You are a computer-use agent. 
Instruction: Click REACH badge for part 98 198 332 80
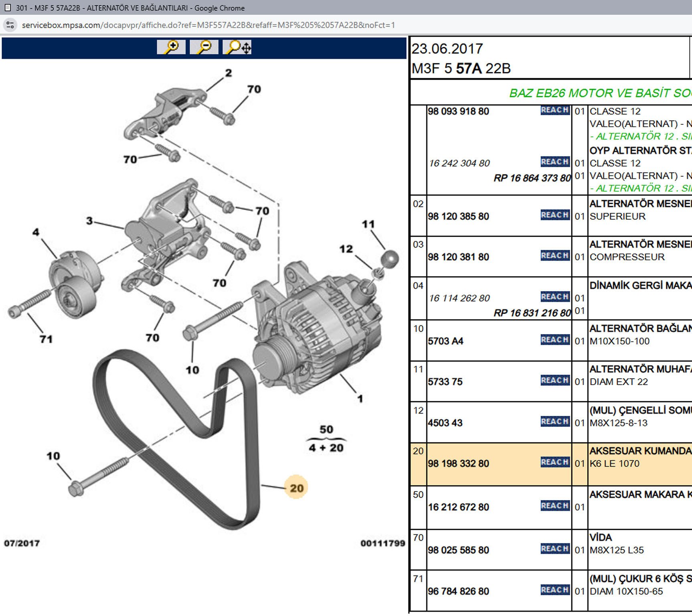555,462
